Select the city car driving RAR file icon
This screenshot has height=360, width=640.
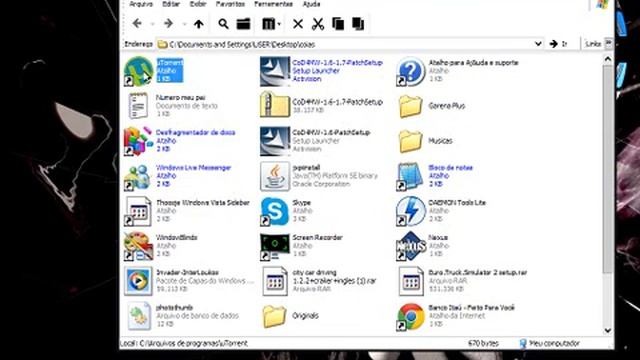275,281
